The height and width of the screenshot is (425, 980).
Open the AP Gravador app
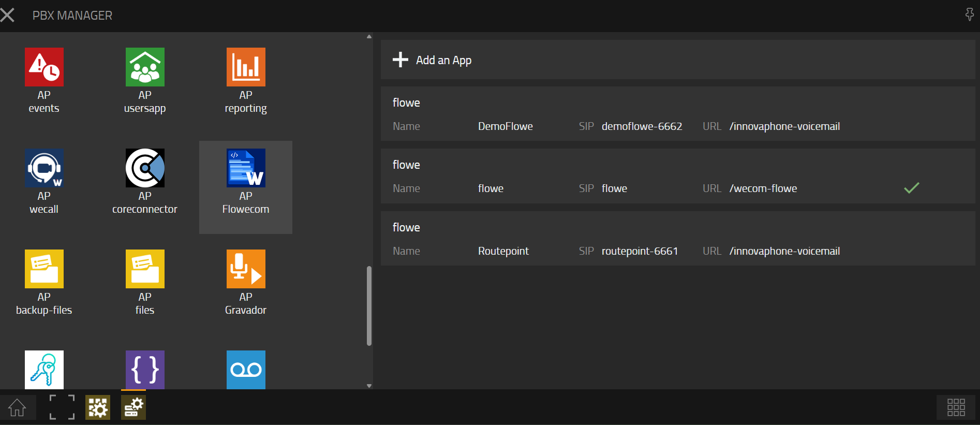pos(246,269)
